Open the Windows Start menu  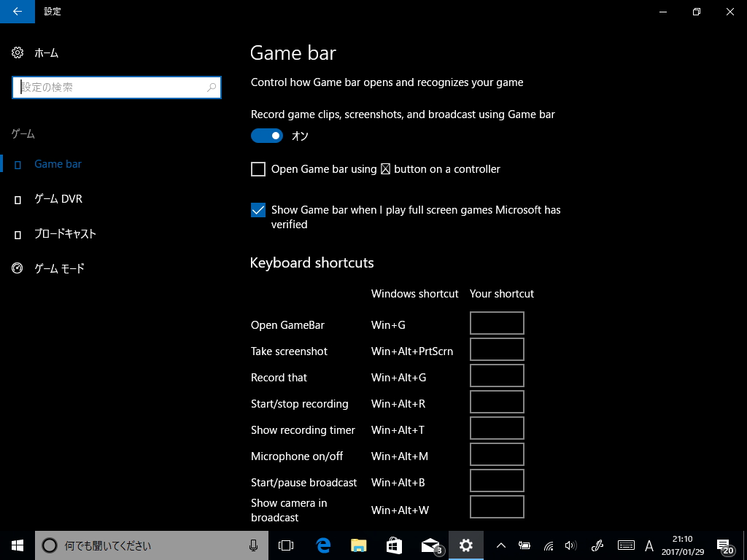(18, 545)
